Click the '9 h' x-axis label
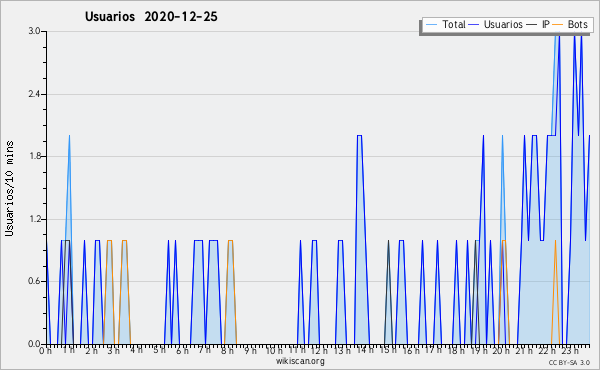 pos(250,350)
